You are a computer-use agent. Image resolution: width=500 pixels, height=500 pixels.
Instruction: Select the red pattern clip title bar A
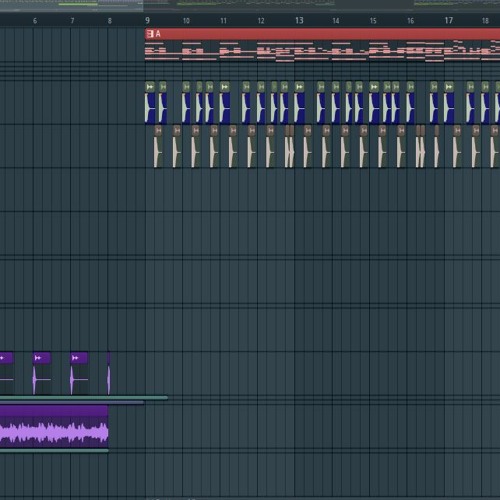click(x=322, y=34)
